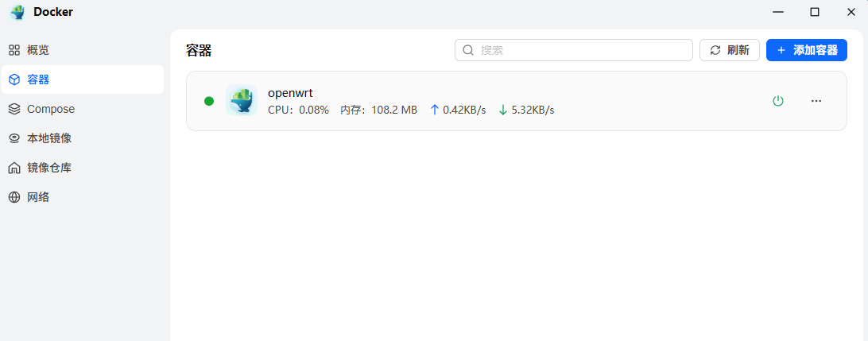Click the 容器 page heading
This screenshot has width=868, height=341.
coord(199,50)
